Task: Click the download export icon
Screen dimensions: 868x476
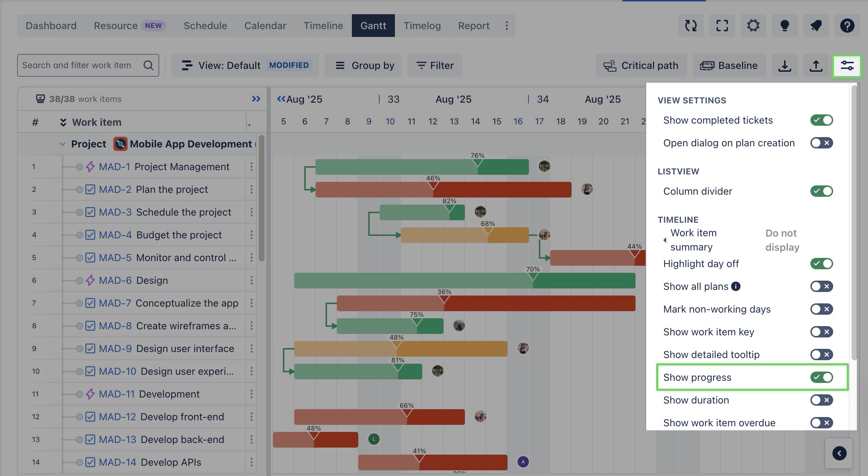Action: pos(784,66)
